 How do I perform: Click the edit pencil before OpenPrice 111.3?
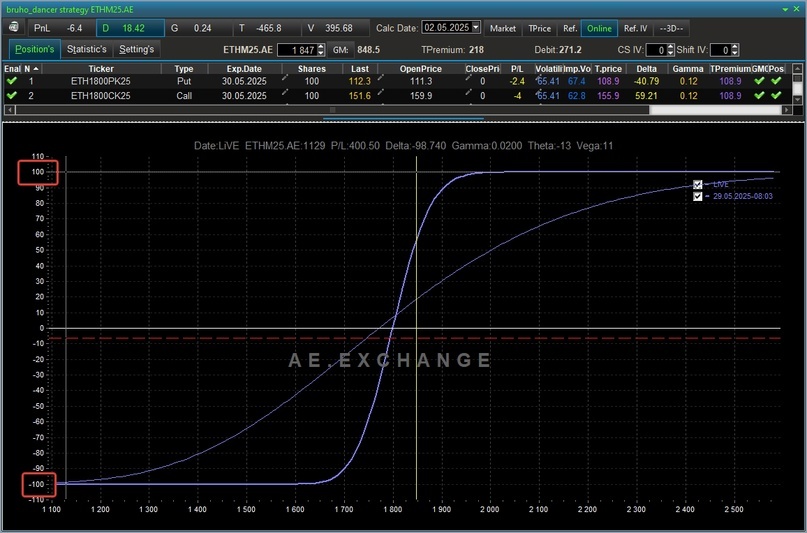[380, 78]
